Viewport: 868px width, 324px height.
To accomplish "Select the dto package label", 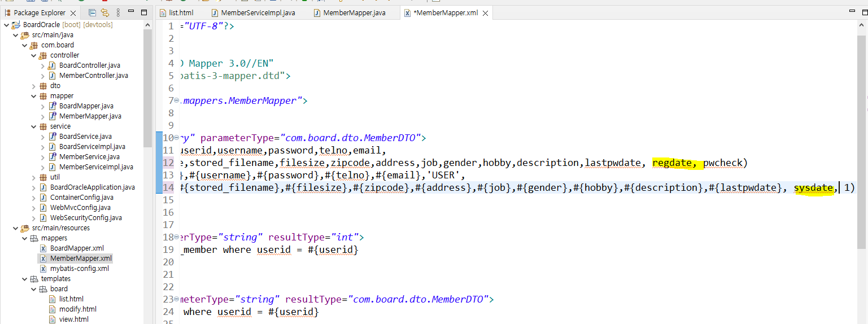I will [55, 86].
